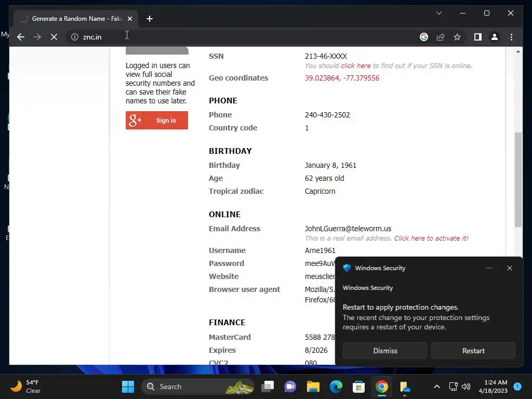This screenshot has width=532, height=399.
Task: Launch Microsoft Edge from taskbar
Action: 336,387
